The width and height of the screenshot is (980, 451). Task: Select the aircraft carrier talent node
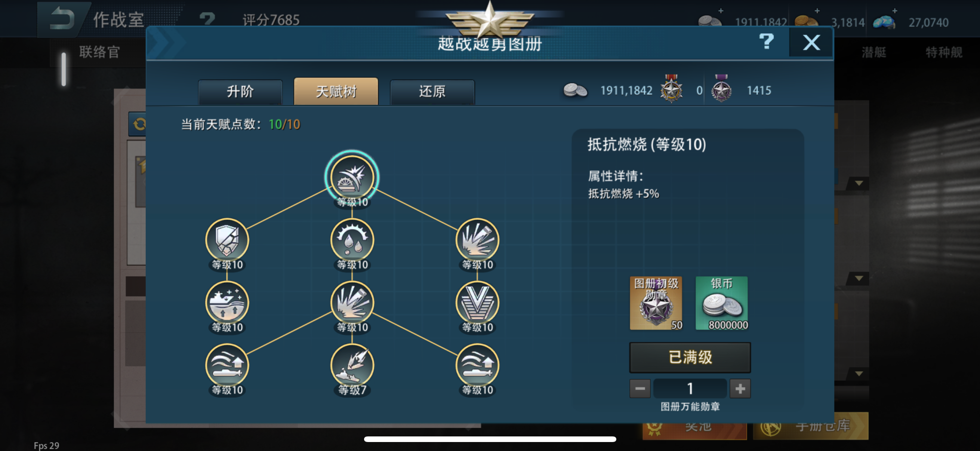pos(227,303)
